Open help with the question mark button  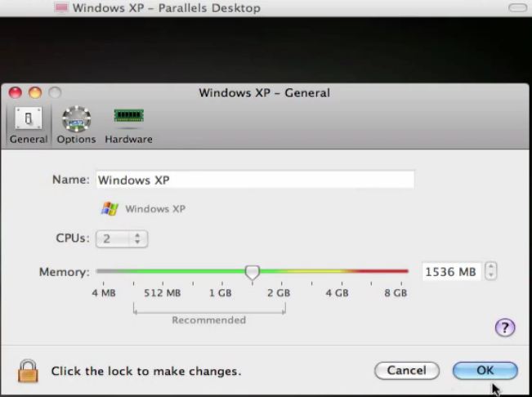[505, 328]
